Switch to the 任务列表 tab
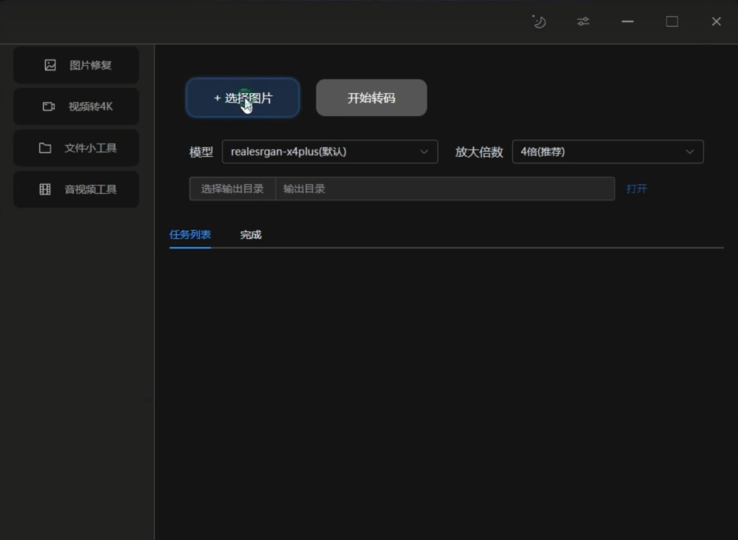The image size is (738, 540). click(190, 235)
